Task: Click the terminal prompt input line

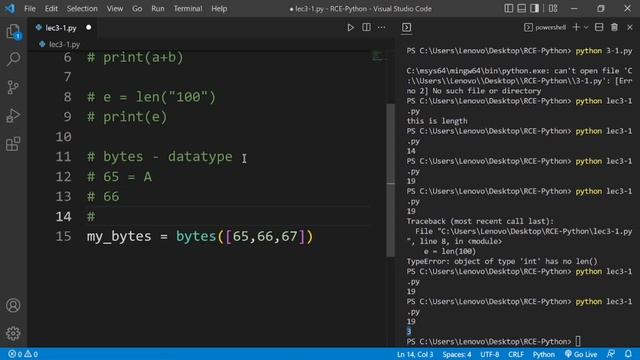Action: point(518,341)
